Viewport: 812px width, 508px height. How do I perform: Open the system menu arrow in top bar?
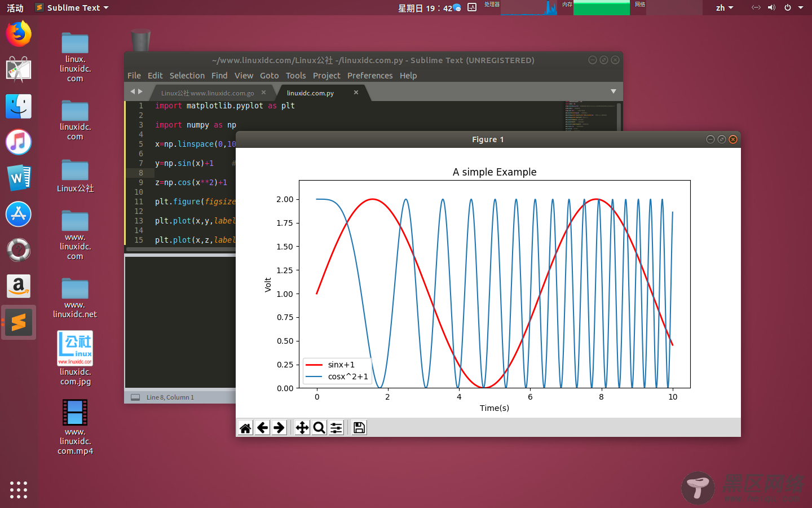(x=801, y=7)
